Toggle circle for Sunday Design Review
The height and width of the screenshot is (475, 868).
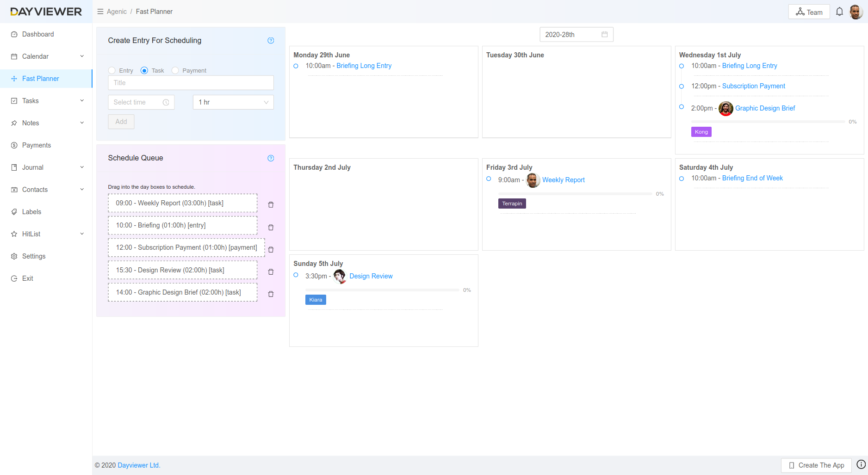pos(296,275)
